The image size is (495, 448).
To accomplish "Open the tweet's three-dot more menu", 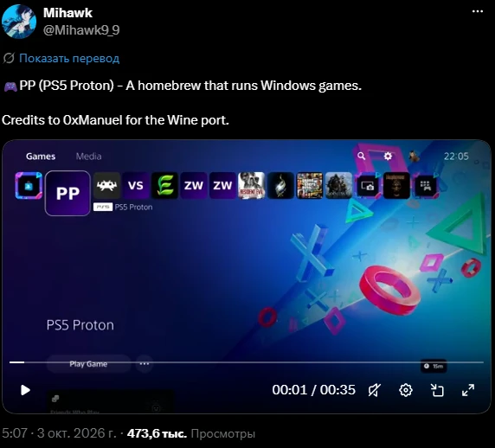I will coord(478,11).
